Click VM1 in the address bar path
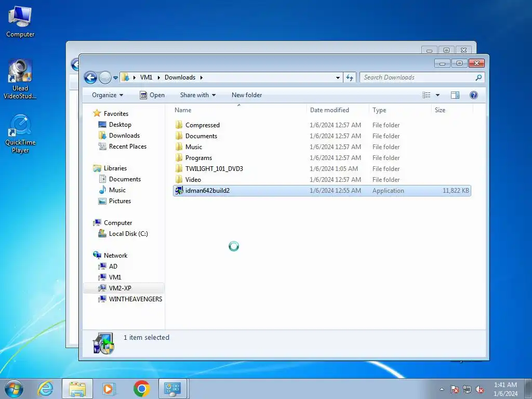Image resolution: width=532 pixels, height=399 pixels. (146, 77)
